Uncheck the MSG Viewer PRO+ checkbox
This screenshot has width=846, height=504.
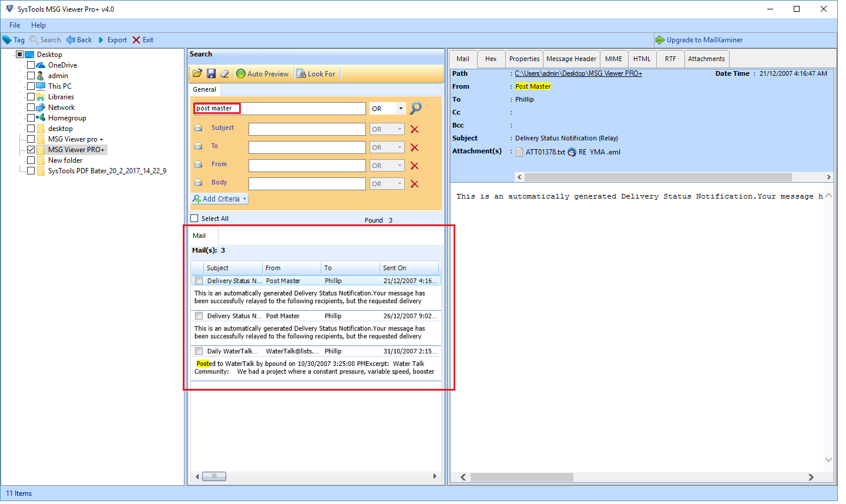(31, 150)
